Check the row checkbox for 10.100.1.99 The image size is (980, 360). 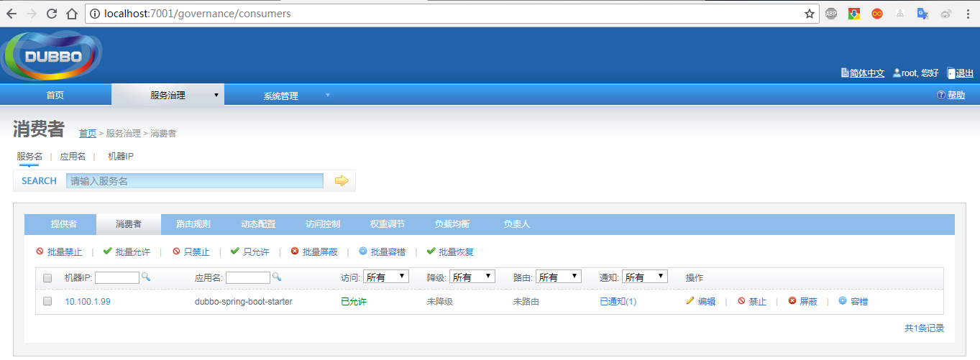[x=47, y=302]
